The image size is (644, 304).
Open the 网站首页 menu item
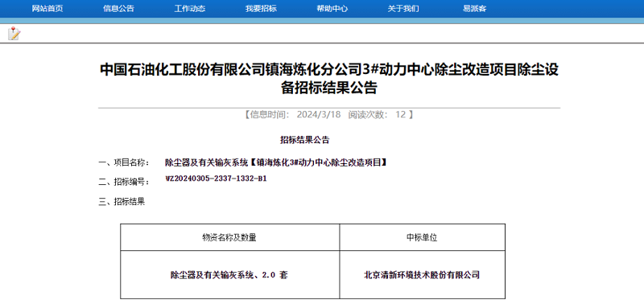[47, 9]
